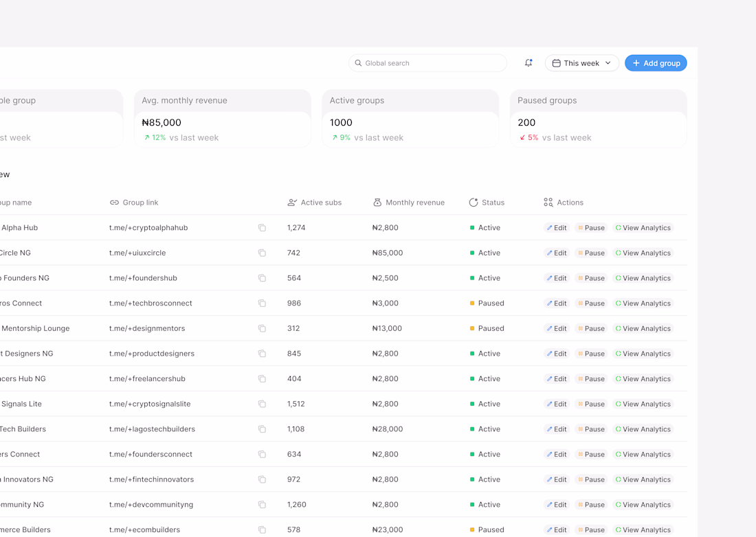
Task: Copy the t.me/+freelancershub link
Action: click(262, 379)
